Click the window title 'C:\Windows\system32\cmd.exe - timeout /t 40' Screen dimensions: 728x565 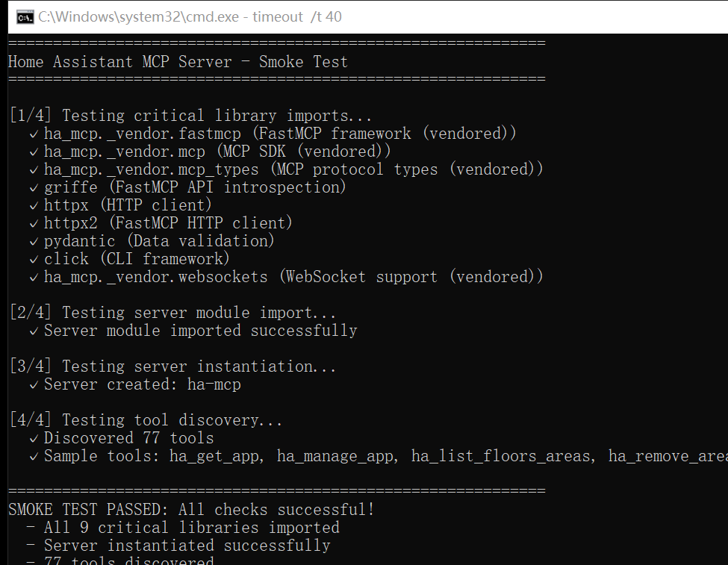pos(190,17)
